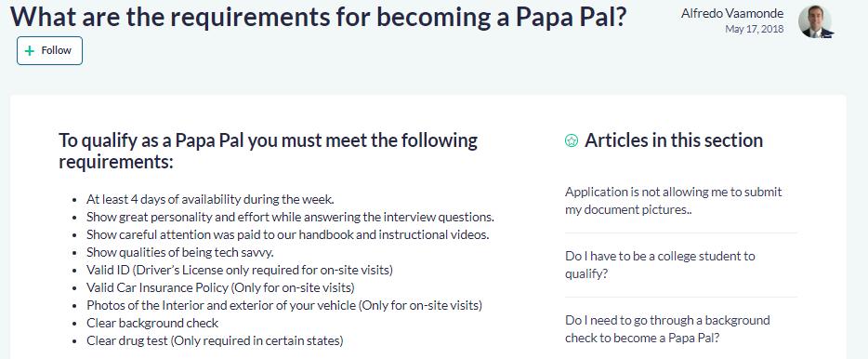Click the May 17, 2018 date
The image size is (868, 359).
coord(754,30)
